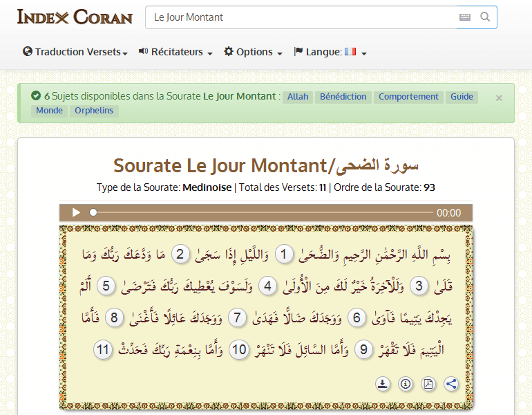Image resolution: width=532 pixels, height=415 pixels.
Task: Click the magnifying glass search icon
Action: pyautogui.click(x=485, y=17)
